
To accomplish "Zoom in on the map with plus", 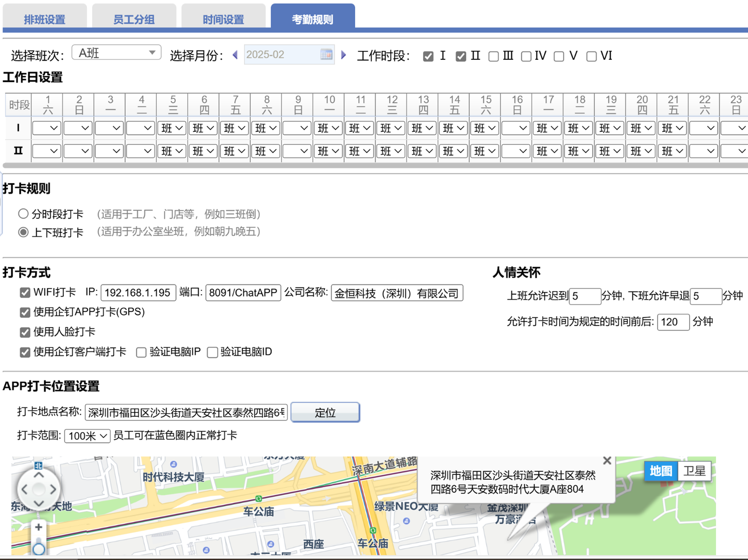I will click(x=39, y=527).
